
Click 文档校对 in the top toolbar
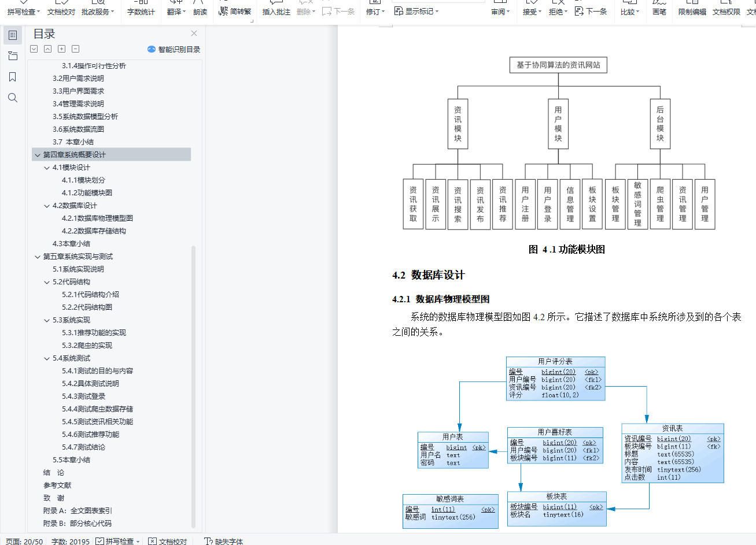(x=61, y=12)
